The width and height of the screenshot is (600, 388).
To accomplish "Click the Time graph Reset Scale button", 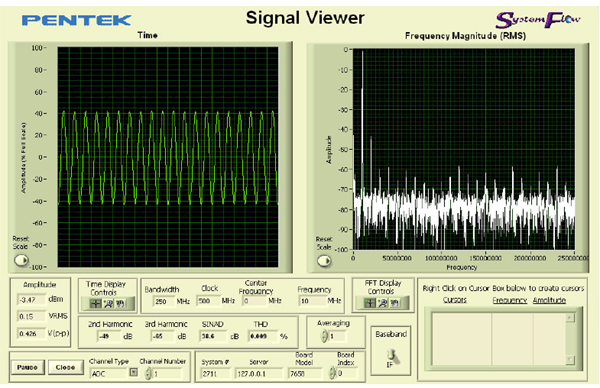I will (21, 260).
